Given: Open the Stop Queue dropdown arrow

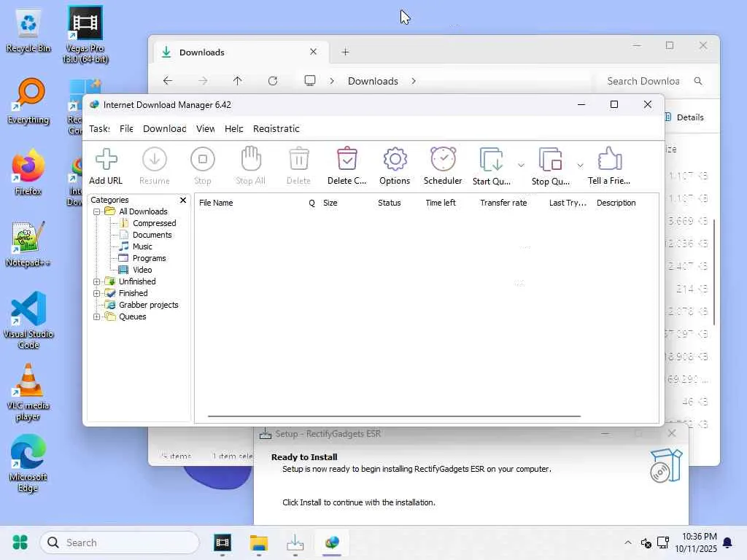Looking at the screenshot, I should point(580,166).
